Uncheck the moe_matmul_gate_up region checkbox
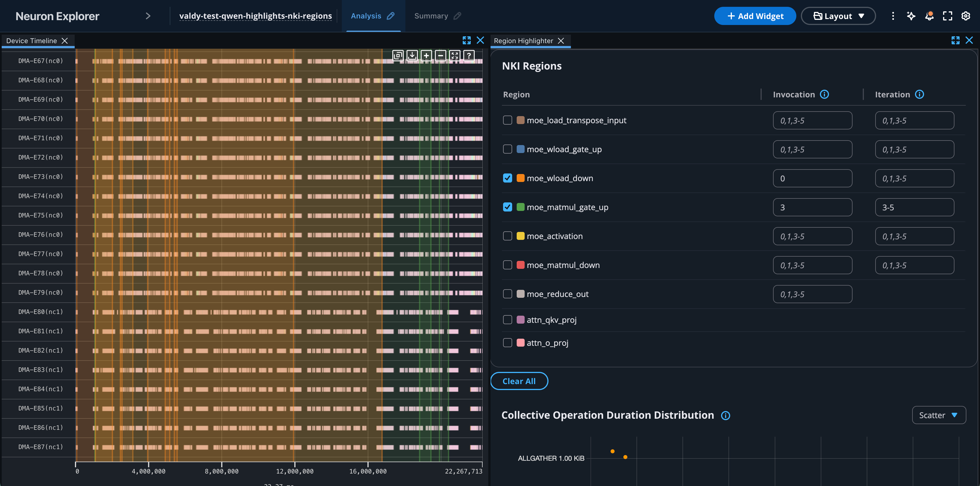This screenshot has height=486, width=980. click(x=508, y=207)
